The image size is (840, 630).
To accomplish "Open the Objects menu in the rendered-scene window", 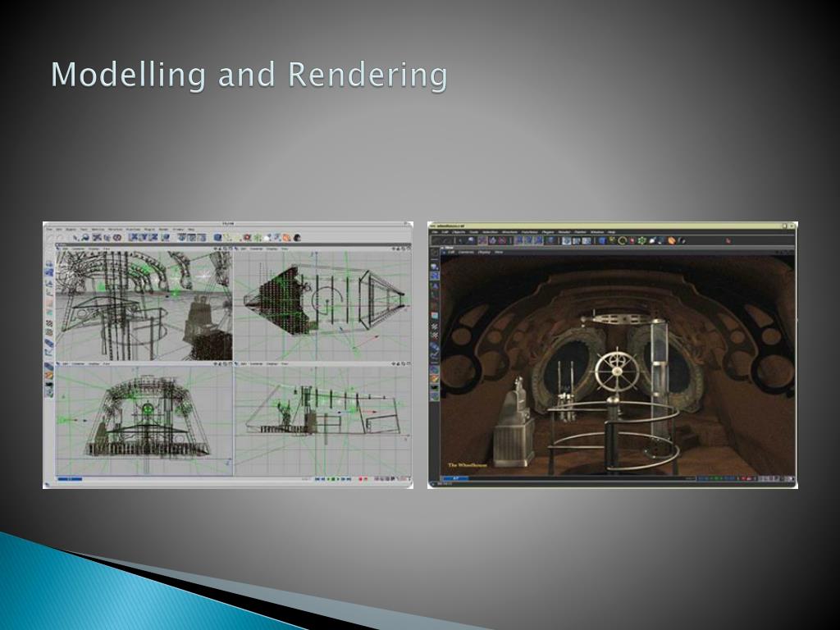I will pyautogui.click(x=459, y=232).
